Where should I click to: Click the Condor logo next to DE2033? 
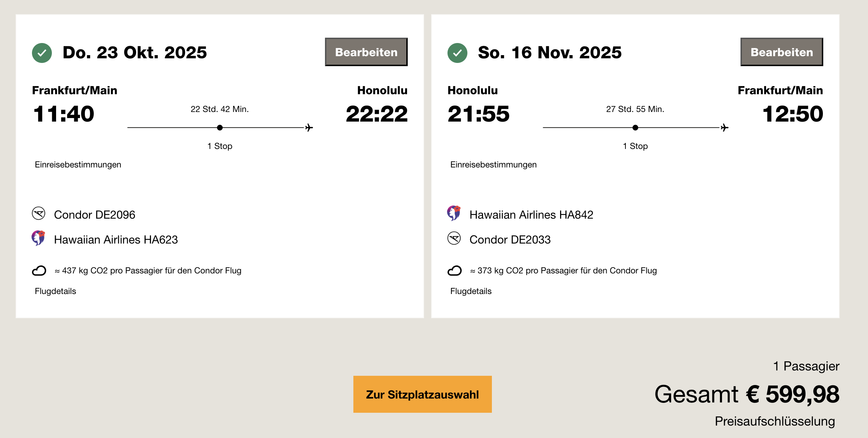point(454,238)
